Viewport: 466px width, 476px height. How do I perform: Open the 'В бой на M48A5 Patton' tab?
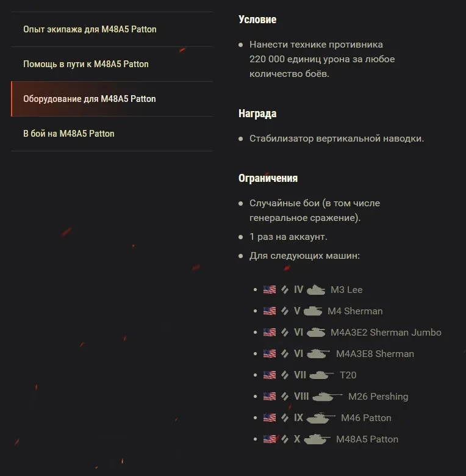pos(69,134)
